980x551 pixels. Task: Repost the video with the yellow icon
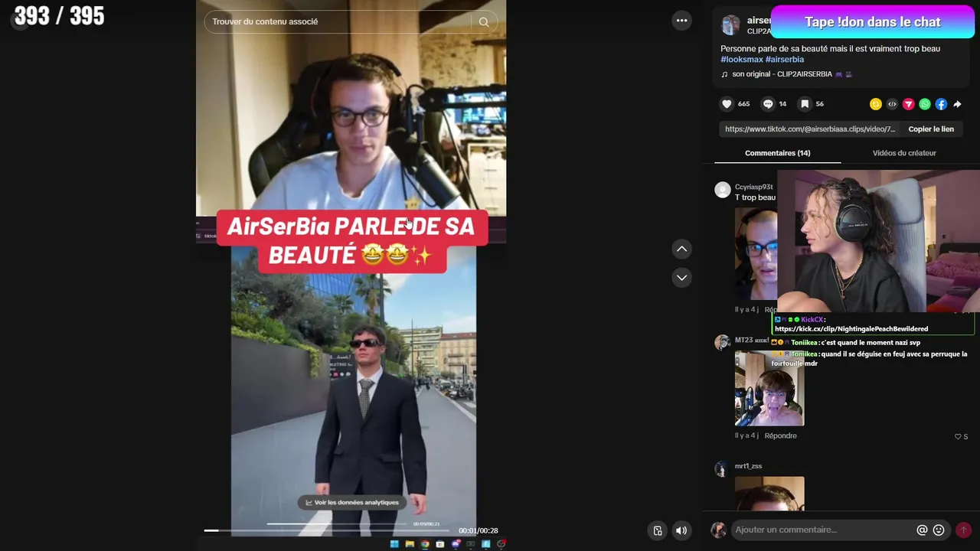click(876, 104)
